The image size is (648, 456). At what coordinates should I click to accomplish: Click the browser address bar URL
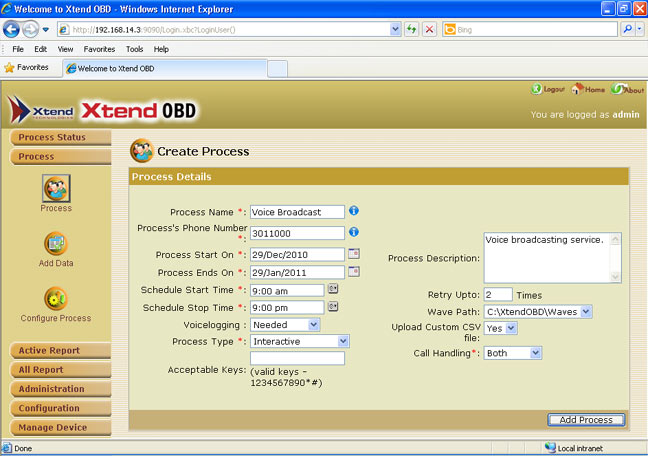(x=230, y=29)
